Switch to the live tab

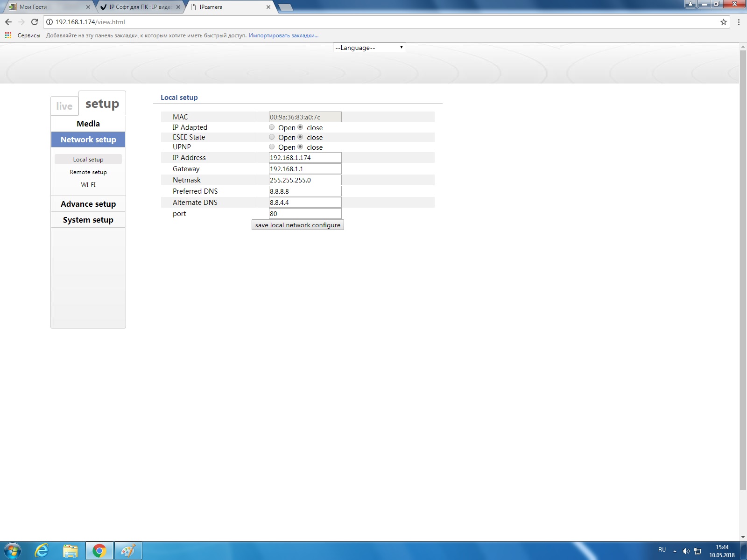point(64,106)
